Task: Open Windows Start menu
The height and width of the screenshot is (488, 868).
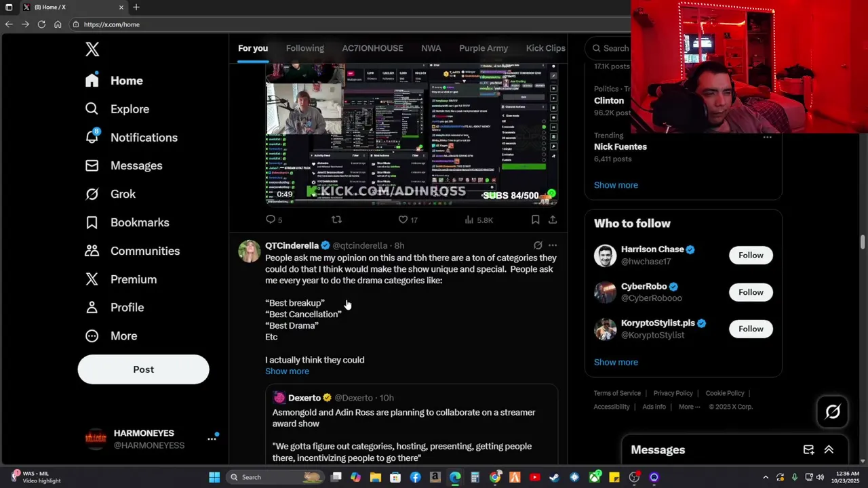Action: [214, 477]
